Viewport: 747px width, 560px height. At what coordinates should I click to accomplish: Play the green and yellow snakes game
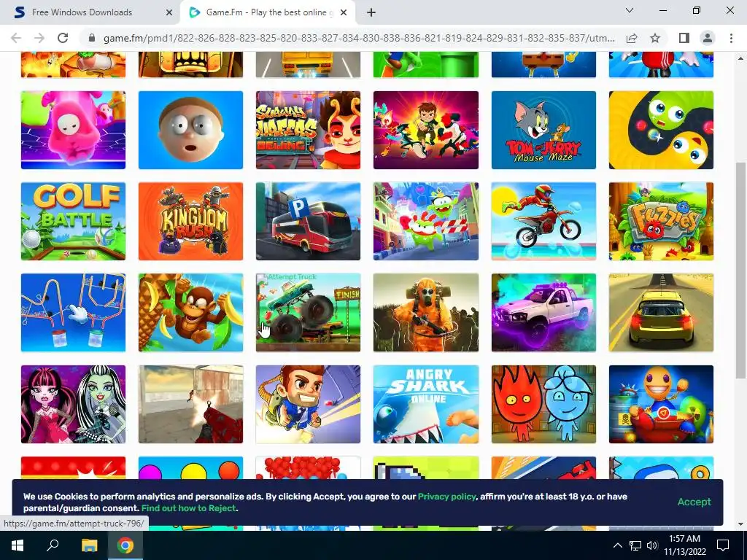(661, 130)
